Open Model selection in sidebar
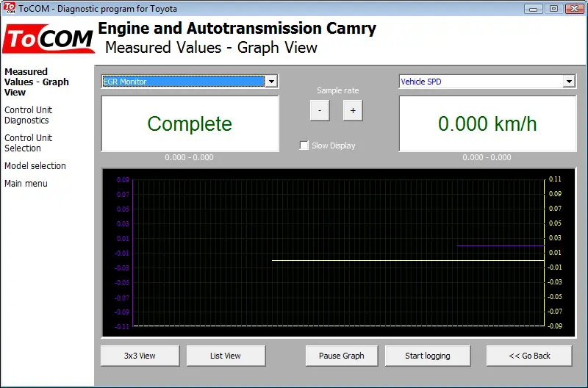This screenshot has height=388, width=588. click(35, 165)
